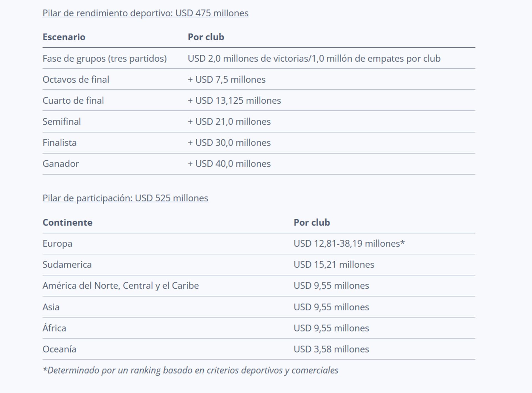Click the 'Asia' row label
The width and height of the screenshot is (532, 393).
pyautogui.click(x=51, y=307)
